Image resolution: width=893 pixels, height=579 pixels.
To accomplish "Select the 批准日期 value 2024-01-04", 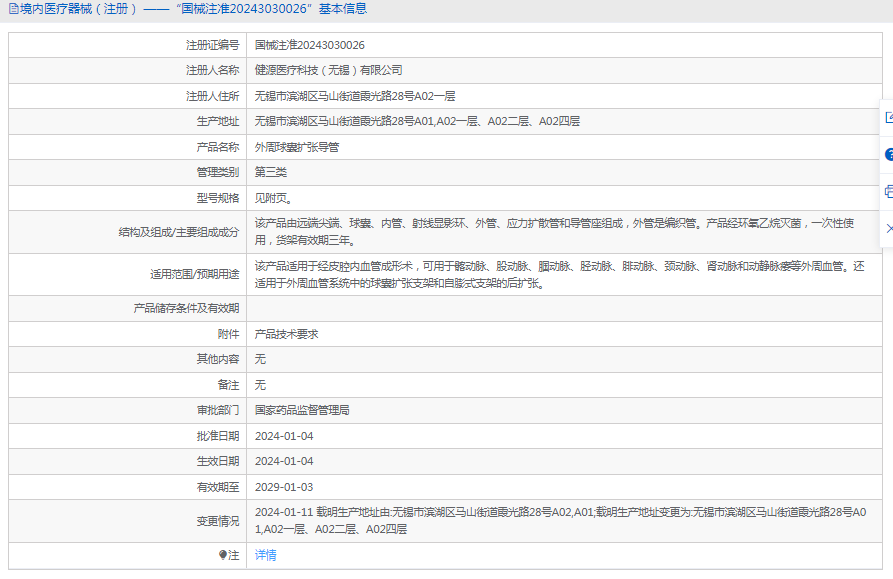I will tap(284, 436).
